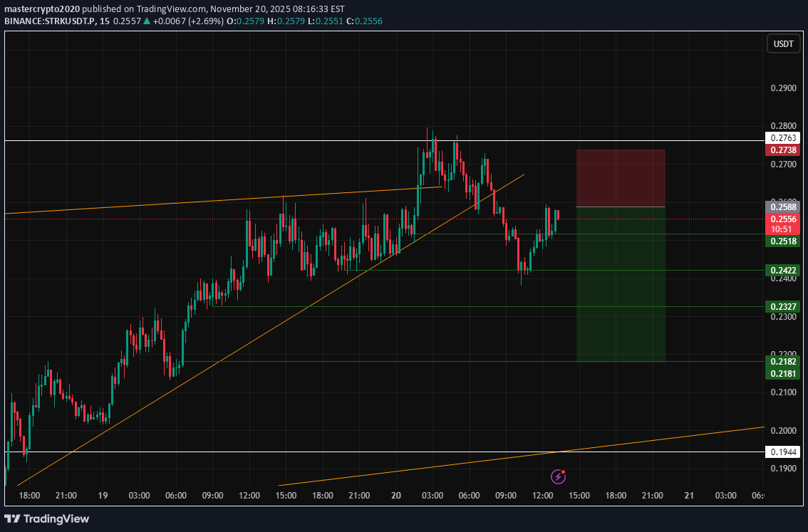Screen dimensions: 808x532
Task: Select the red stop-loss zone of short position
Action: 620,178
